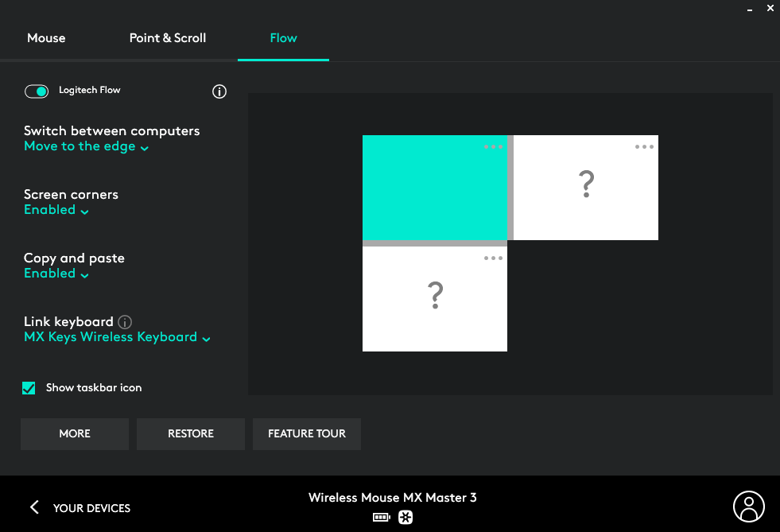
Task: Select the Flow tab
Action: click(284, 38)
